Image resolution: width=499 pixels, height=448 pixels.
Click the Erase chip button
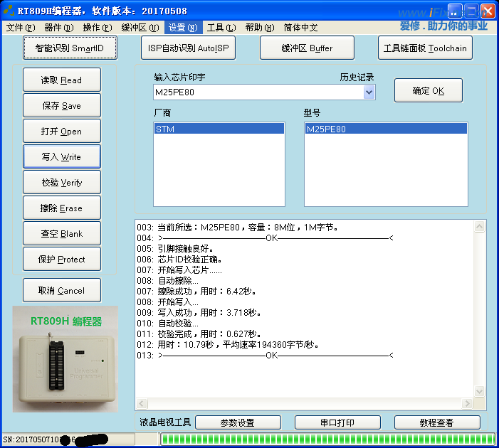pos(62,208)
